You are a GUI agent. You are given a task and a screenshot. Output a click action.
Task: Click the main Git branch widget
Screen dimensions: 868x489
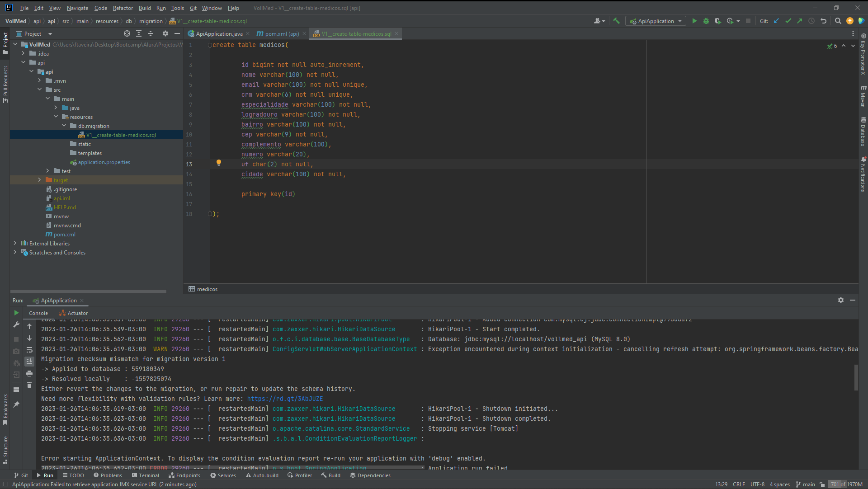click(x=805, y=484)
